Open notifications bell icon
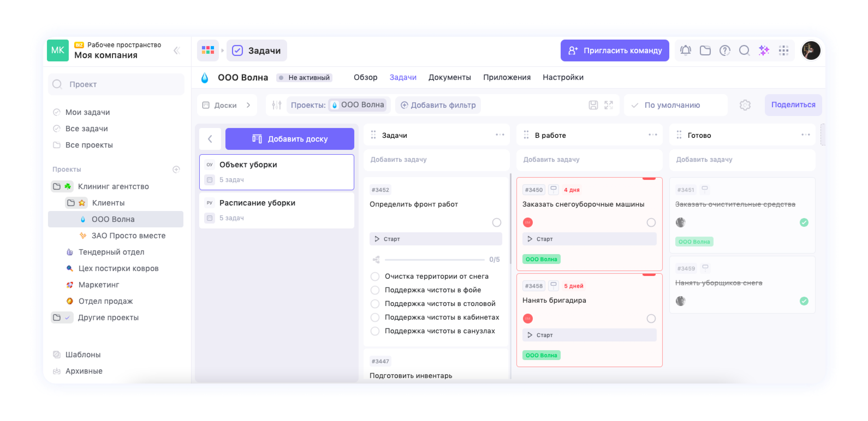The width and height of the screenshot is (868, 421). (x=685, y=51)
